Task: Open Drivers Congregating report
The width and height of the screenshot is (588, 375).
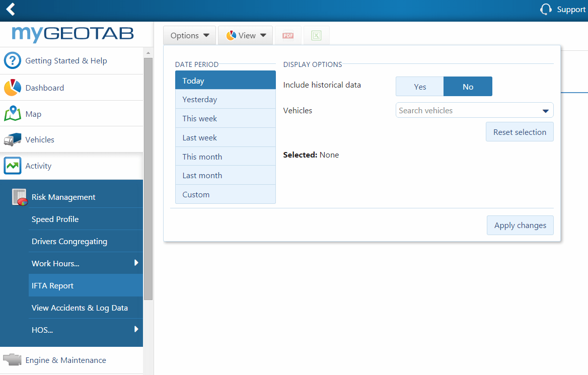Action: tap(86, 241)
